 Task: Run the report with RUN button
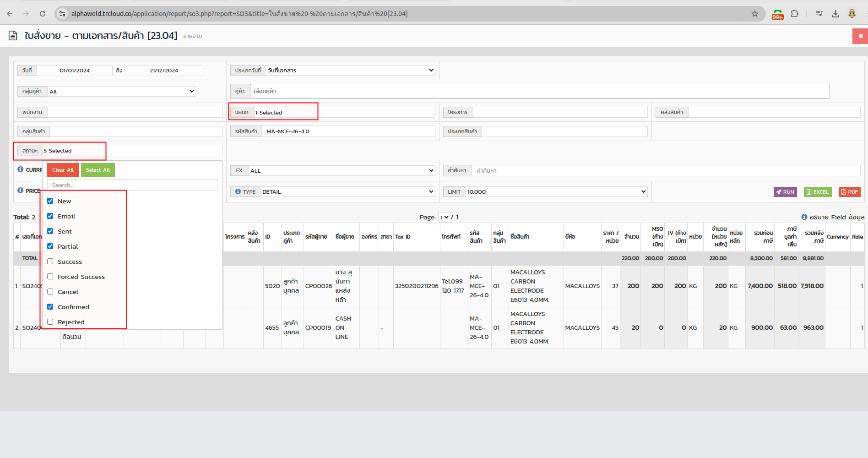coord(785,192)
